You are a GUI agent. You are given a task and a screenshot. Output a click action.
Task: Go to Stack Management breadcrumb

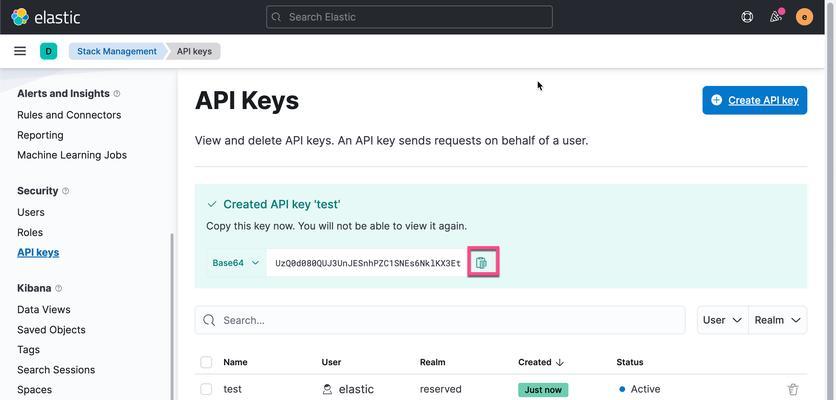click(117, 51)
